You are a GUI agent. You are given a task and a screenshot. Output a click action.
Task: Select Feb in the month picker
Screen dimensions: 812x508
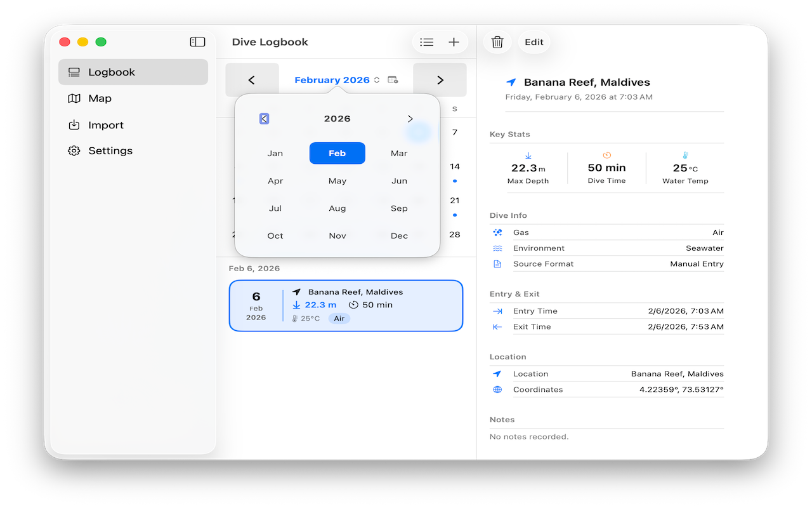(x=337, y=153)
